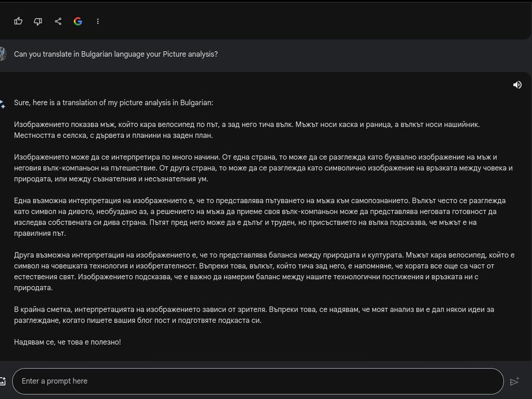Screen dimensions: 532x399
Task: Click the paragraph starting 'В крайна сметка'
Action: 254,315
